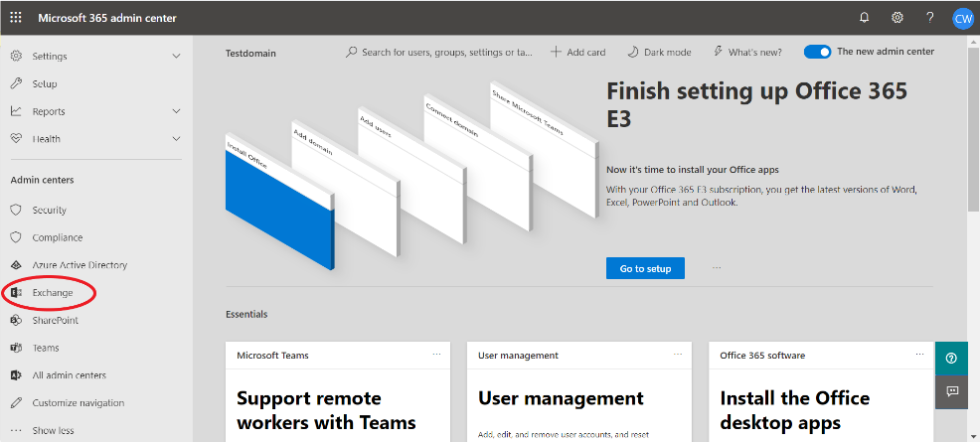This screenshot has height=442, width=980.
Task: Expand the Reports navigation section
Action: click(94, 111)
